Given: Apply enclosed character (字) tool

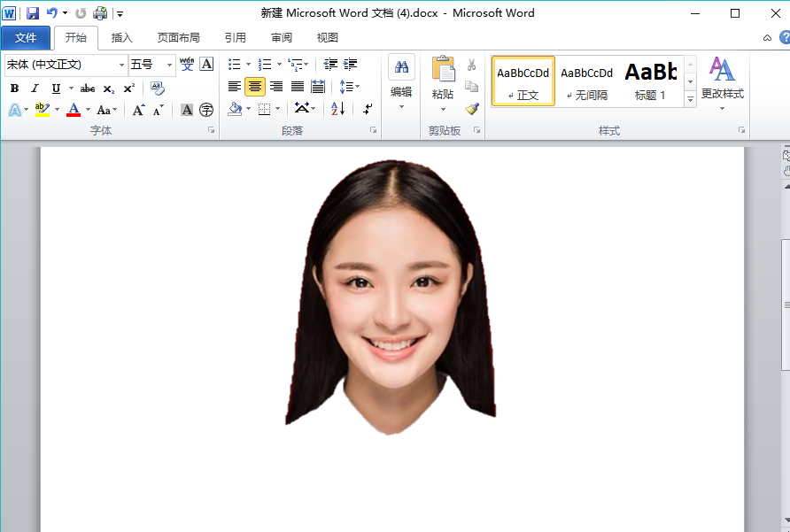Looking at the screenshot, I should coord(206,110).
